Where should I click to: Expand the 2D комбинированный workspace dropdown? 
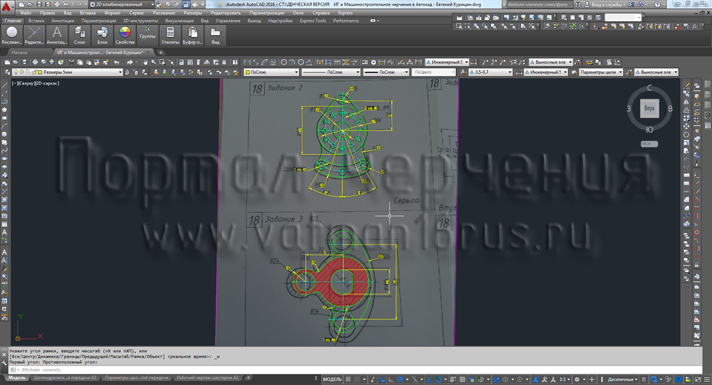tap(122, 4)
